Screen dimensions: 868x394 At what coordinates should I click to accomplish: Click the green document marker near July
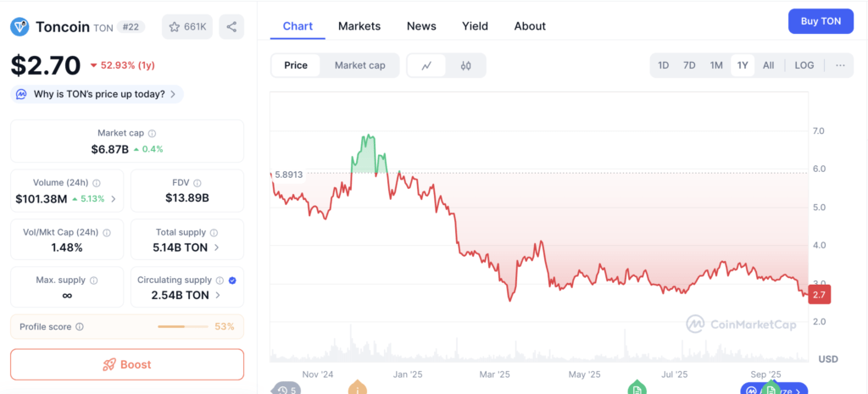click(x=637, y=388)
